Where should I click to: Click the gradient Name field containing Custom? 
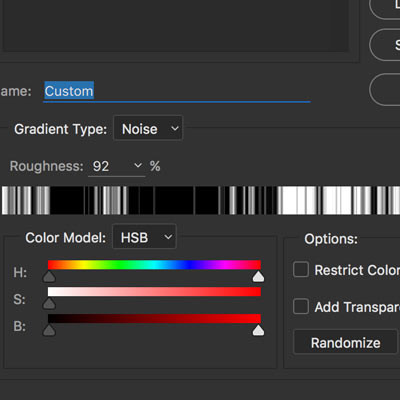point(177,91)
